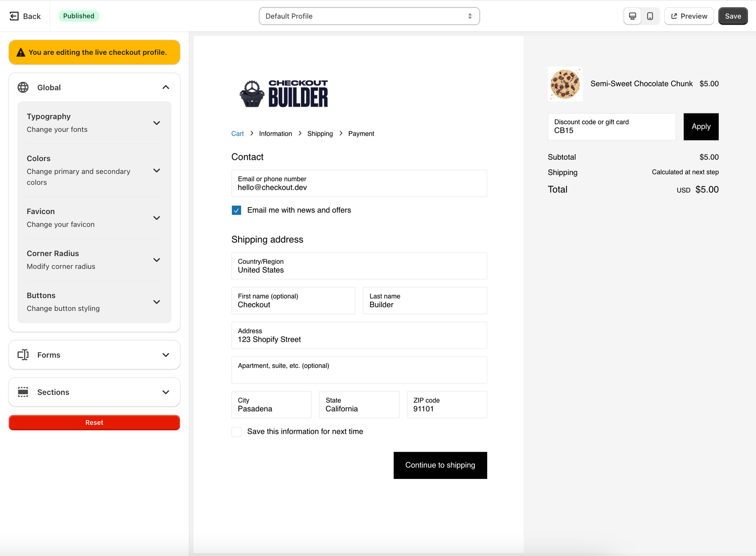Expand the Typography settings
This screenshot has height=556, width=756.
pyautogui.click(x=157, y=123)
